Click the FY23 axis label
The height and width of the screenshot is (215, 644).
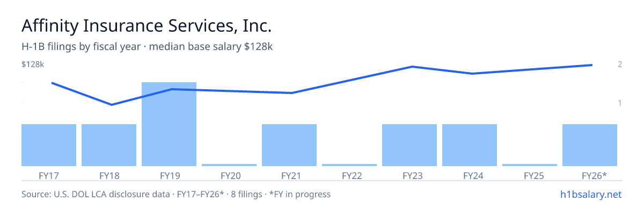point(409,175)
